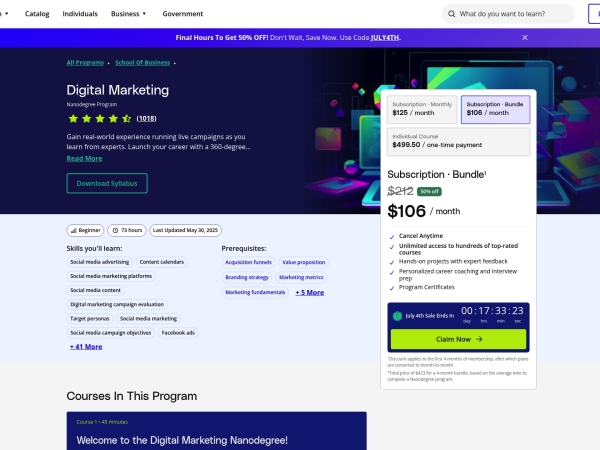Click the Target personas skill tag
Image resolution: width=600 pixels, height=450 pixels.
[x=90, y=319]
